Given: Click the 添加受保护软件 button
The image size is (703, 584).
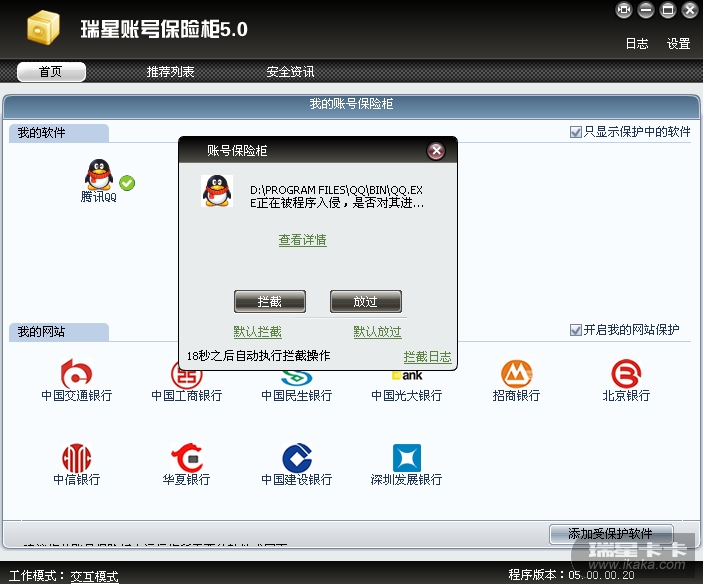Looking at the screenshot, I should pos(611,533).
